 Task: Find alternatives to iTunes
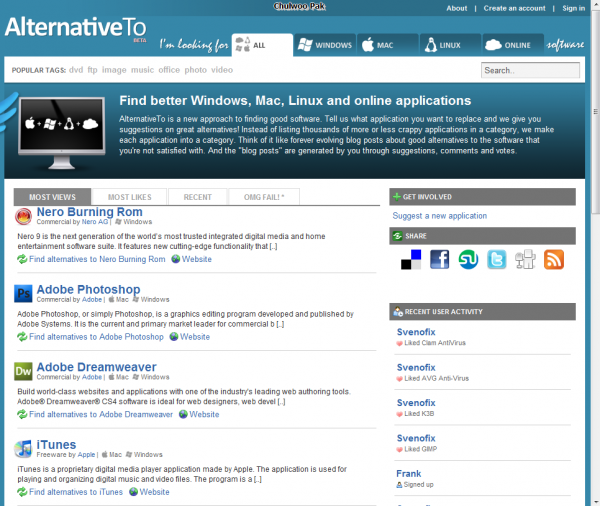(76, 492)
